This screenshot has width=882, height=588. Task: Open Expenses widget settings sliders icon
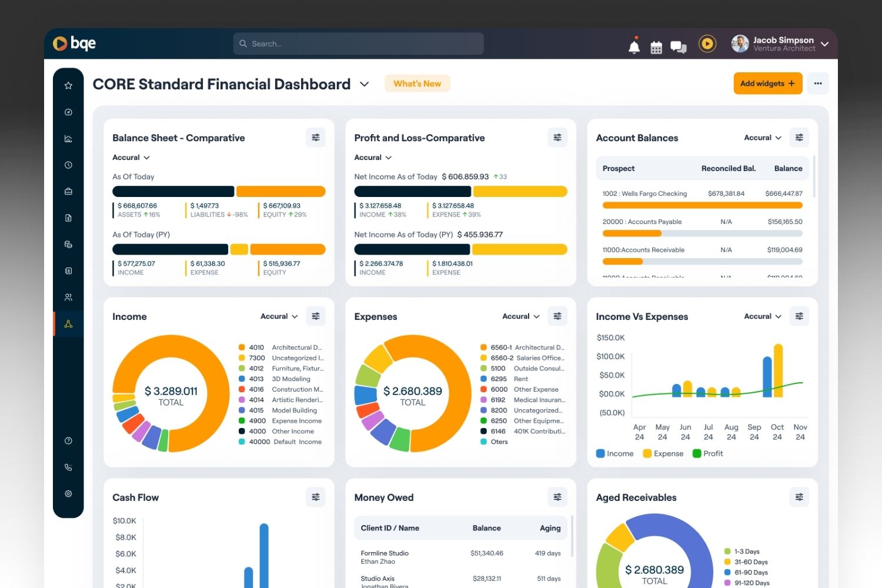(x=557, y=316)
